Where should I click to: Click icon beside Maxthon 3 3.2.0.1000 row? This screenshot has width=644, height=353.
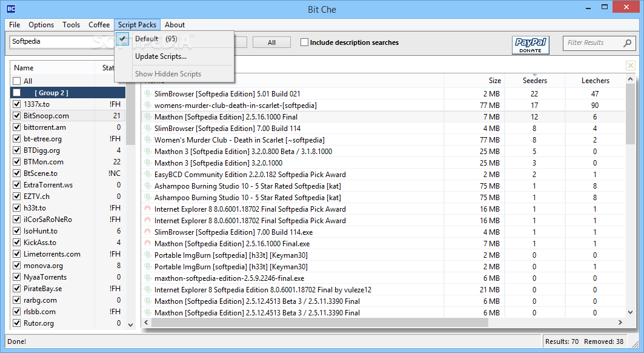148,163
